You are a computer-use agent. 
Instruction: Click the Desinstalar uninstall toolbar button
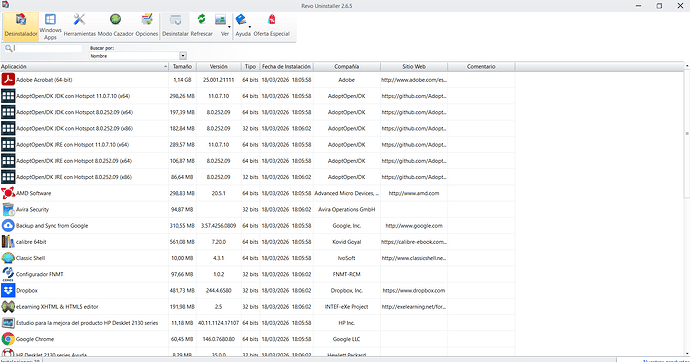pyautogui.click(x=175, y=26)
